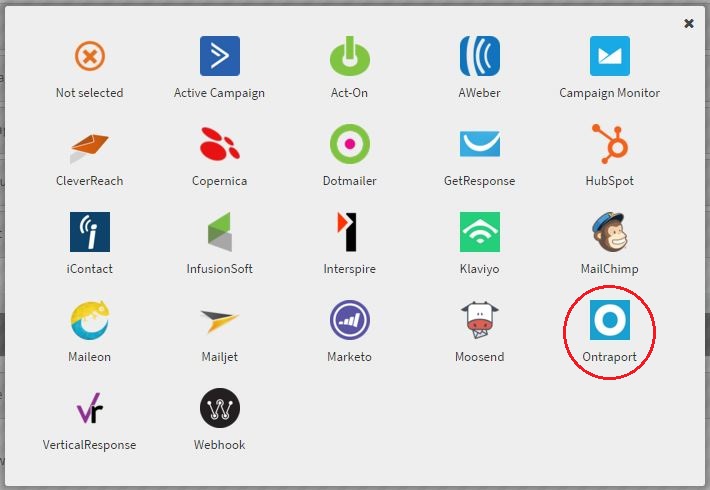The image size is (710, 490).
Task: Click the "Copernica" label text
Action: [220, 181]
